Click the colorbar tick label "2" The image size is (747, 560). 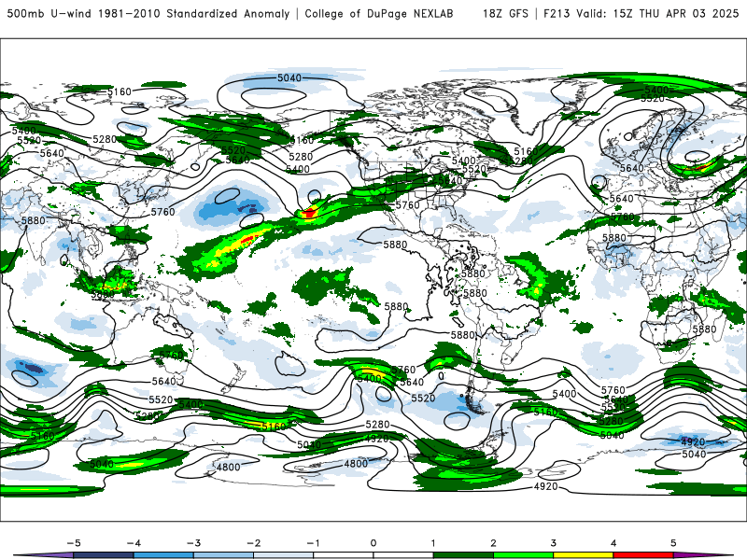tap(494, 543)
